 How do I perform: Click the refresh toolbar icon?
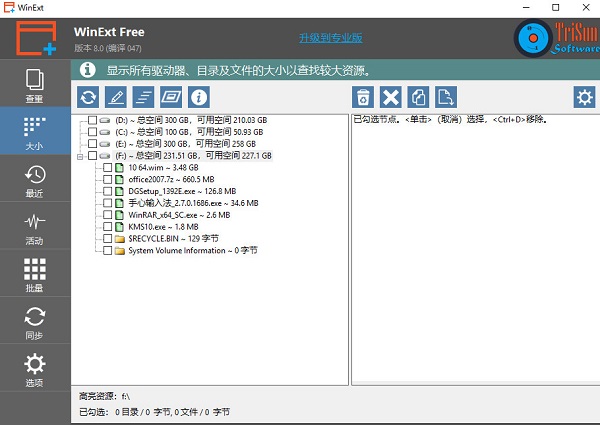point(88,97)
